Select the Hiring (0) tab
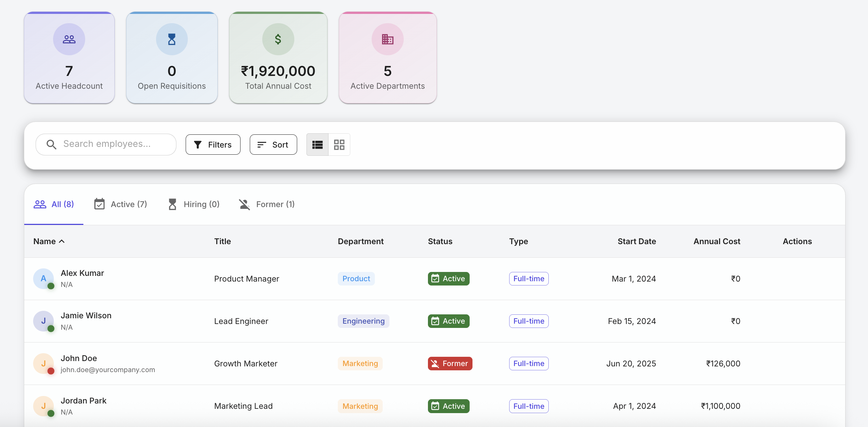 pos(193,204)
